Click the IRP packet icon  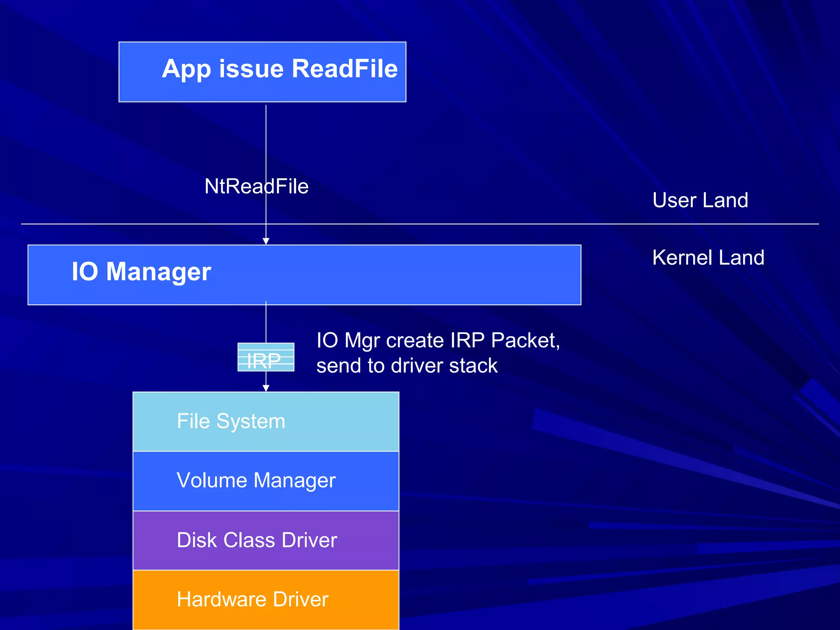pyautogui.click(x=266, y=357)
